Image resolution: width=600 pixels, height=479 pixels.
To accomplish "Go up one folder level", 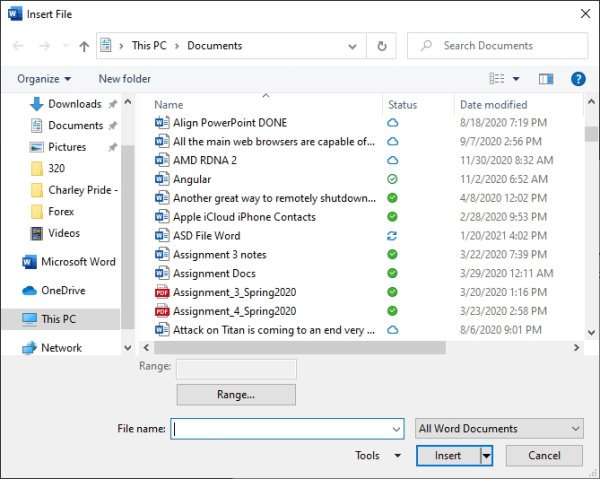I will coord(84,46).
